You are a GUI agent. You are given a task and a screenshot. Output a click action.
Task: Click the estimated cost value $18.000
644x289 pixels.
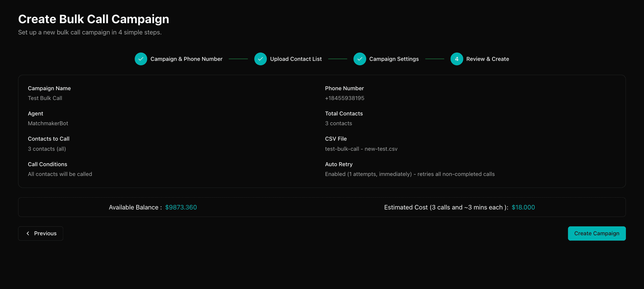(x=523, y=208)
